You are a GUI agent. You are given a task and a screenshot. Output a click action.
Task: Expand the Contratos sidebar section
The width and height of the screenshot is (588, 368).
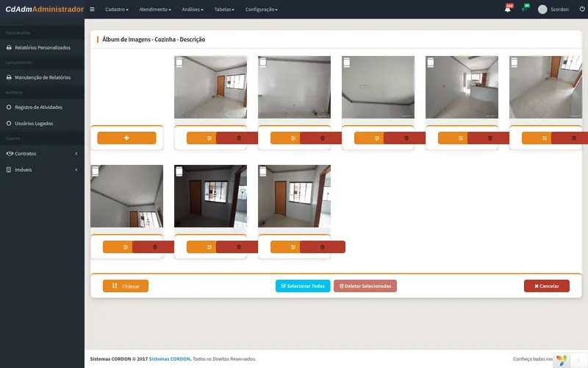(42, 154)
